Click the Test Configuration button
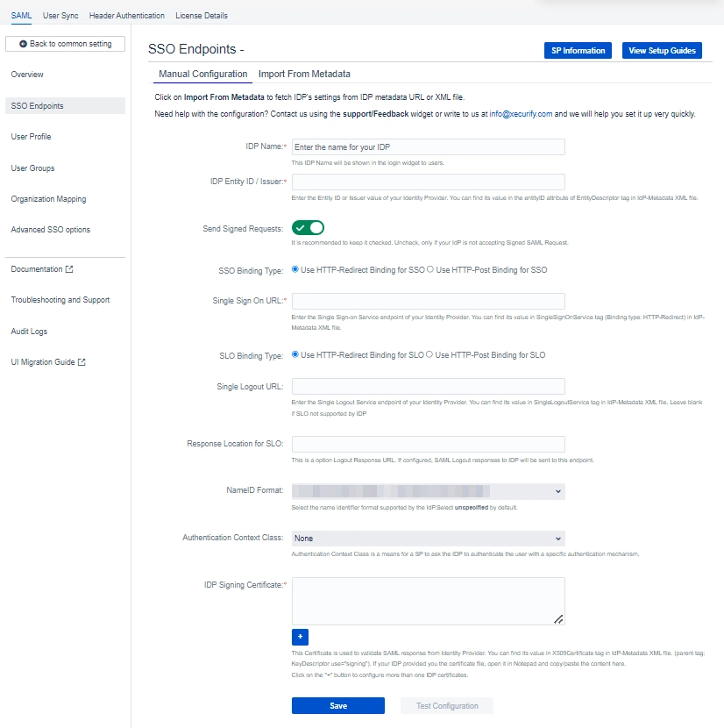The width and height of the screenshot is (724, 728). tap(447, 706)
